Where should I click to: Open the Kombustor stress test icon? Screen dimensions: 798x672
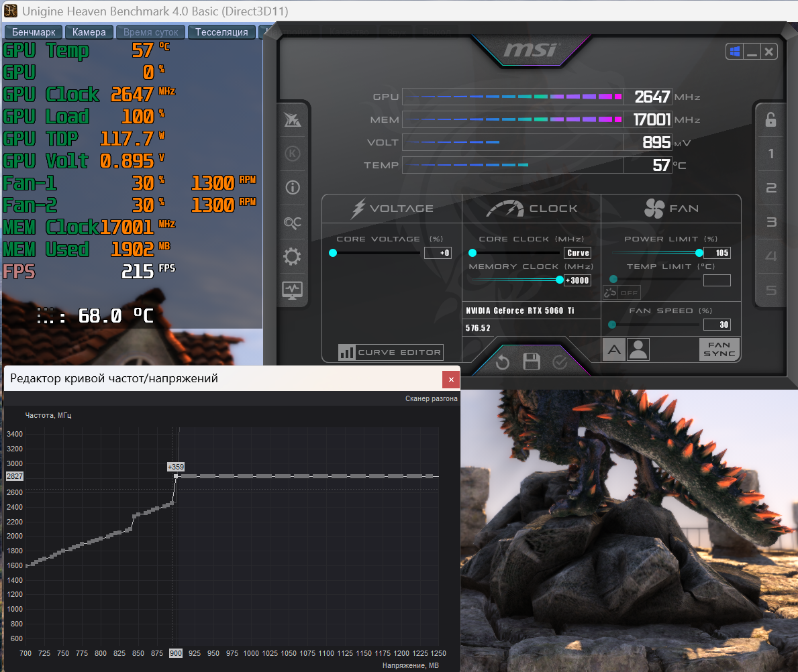click(293, 154)
